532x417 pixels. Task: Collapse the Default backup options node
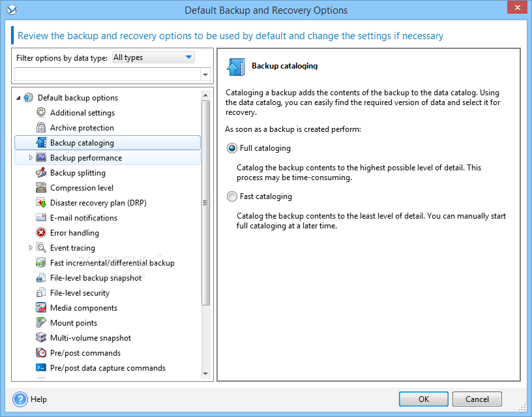tap(18, 98)
